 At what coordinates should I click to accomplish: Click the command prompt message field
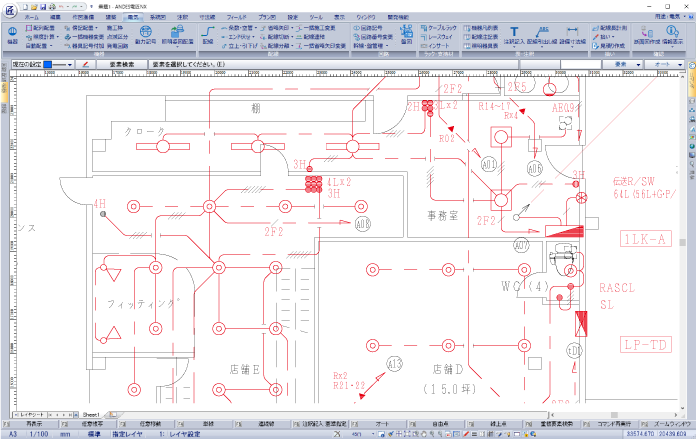[x=334, y=64]
